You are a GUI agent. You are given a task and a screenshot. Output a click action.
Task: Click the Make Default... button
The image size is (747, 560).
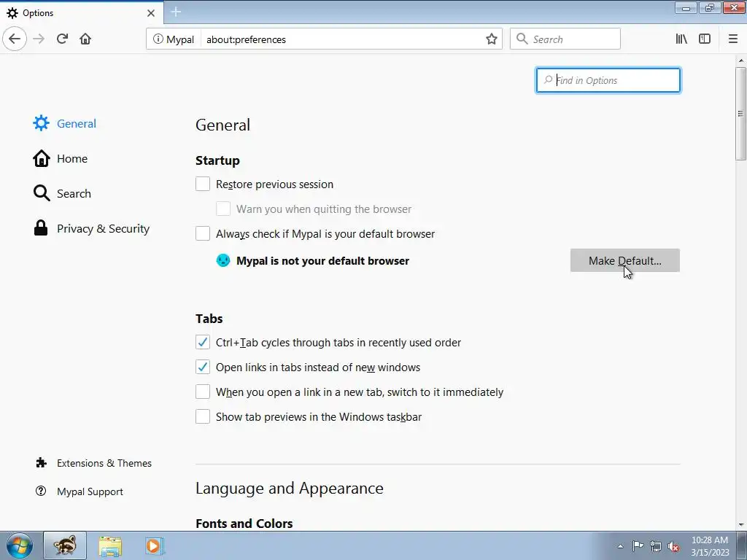(x=625, y=260)
